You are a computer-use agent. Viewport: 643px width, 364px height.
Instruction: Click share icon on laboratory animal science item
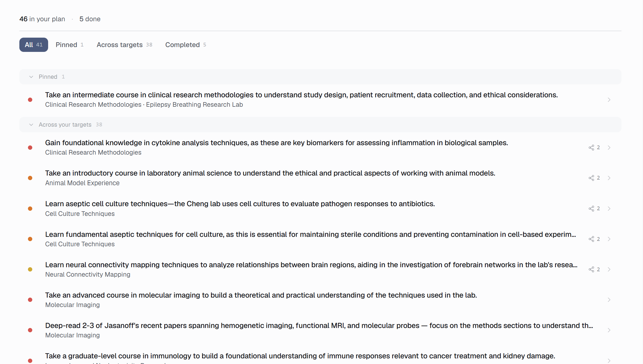coord(591,178)
